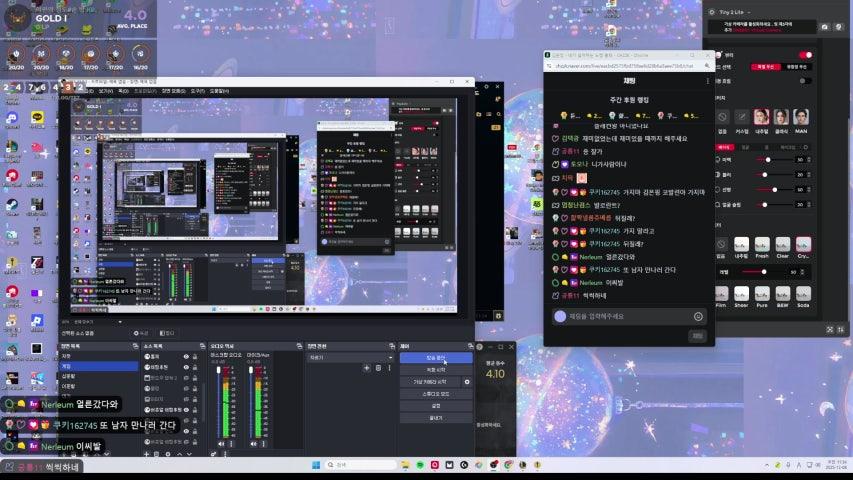The image size is (853, 480).
Task: Pop out the OBS scene transitions dock
Action: pyautogui.click(x=392, y=346)
